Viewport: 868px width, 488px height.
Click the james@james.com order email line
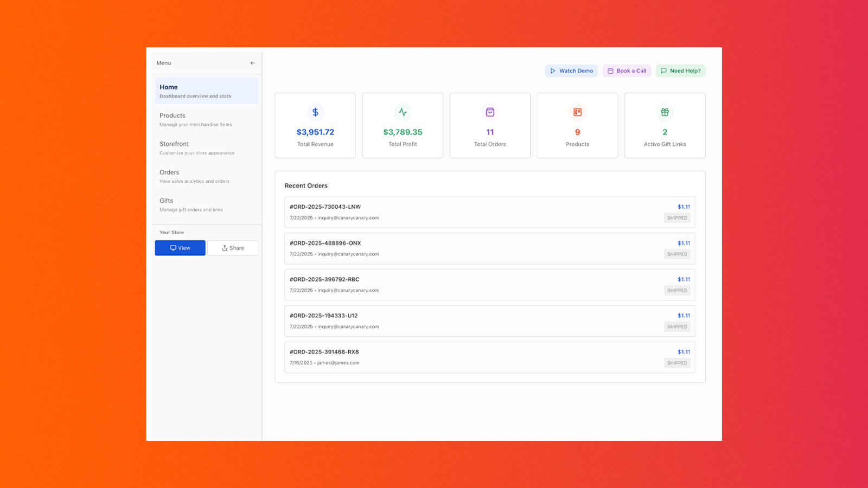324,363
